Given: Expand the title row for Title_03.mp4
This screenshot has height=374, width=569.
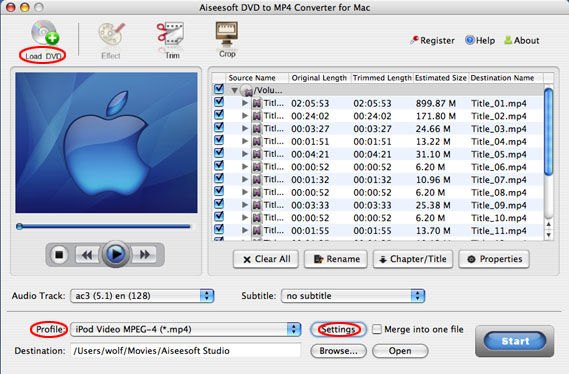Looking at the screenshot, I should 245,128.
